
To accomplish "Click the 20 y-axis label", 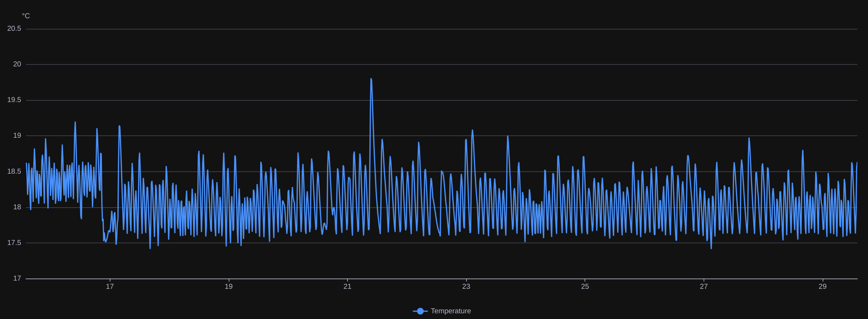I will point(17,64).
